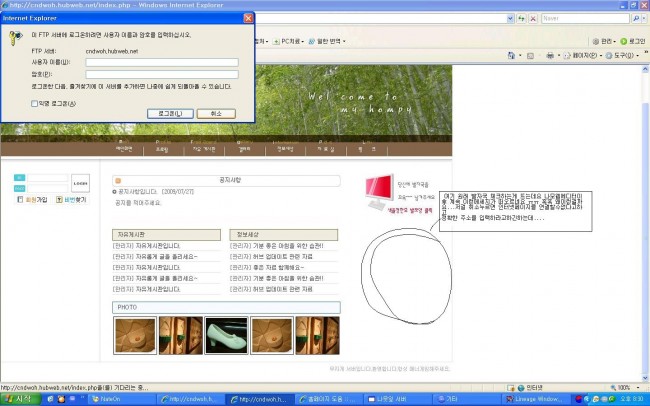Check the anonymous login checkbox (익명 로그온)
Image resolution: width=650 pixels, height=406 pixels.
click(35, 102)
